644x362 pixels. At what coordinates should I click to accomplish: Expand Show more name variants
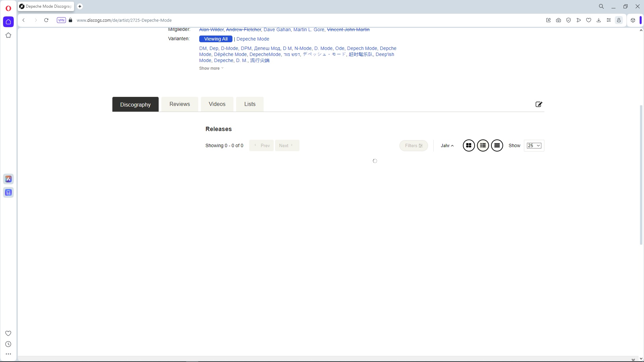(x=211, y=68)
